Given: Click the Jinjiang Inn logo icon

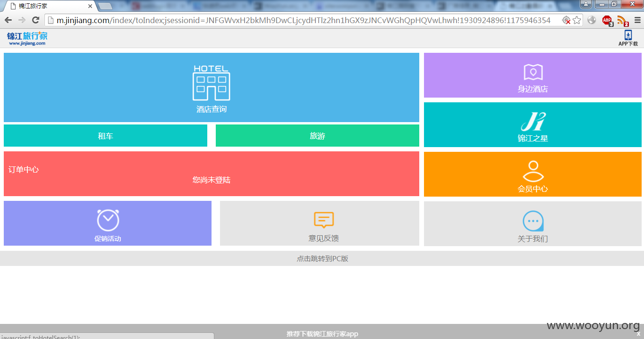Looking at the screenshot, I should (x=533, y=121).
